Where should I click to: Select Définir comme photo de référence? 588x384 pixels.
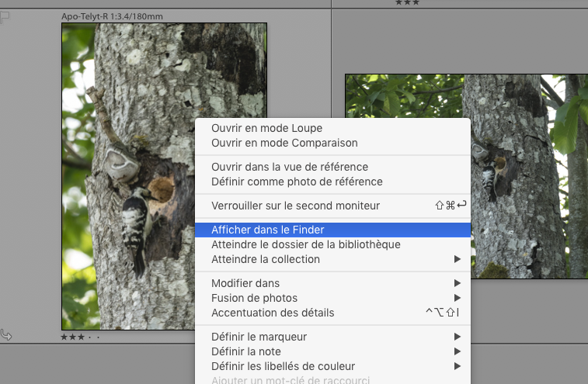(297, 182)
